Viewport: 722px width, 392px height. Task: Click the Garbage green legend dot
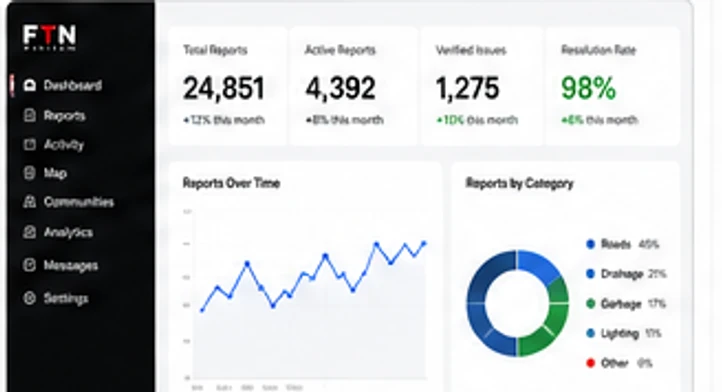point(591,304)
